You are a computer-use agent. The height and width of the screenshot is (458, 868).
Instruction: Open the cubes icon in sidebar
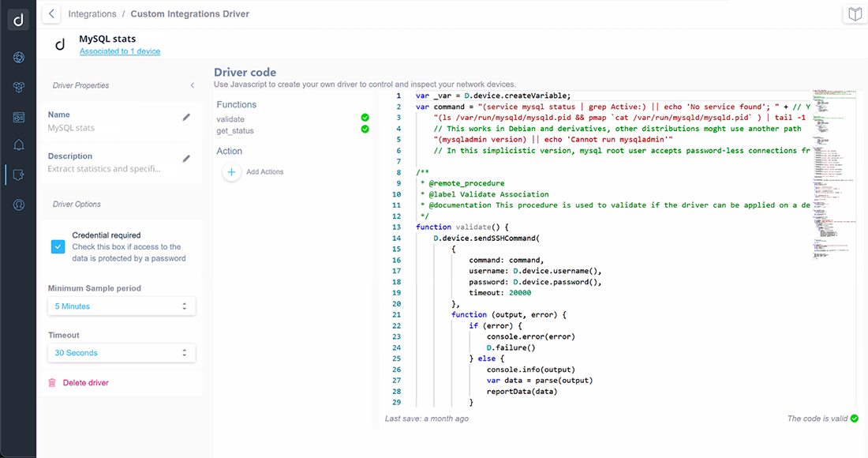[x=19, y=87]
